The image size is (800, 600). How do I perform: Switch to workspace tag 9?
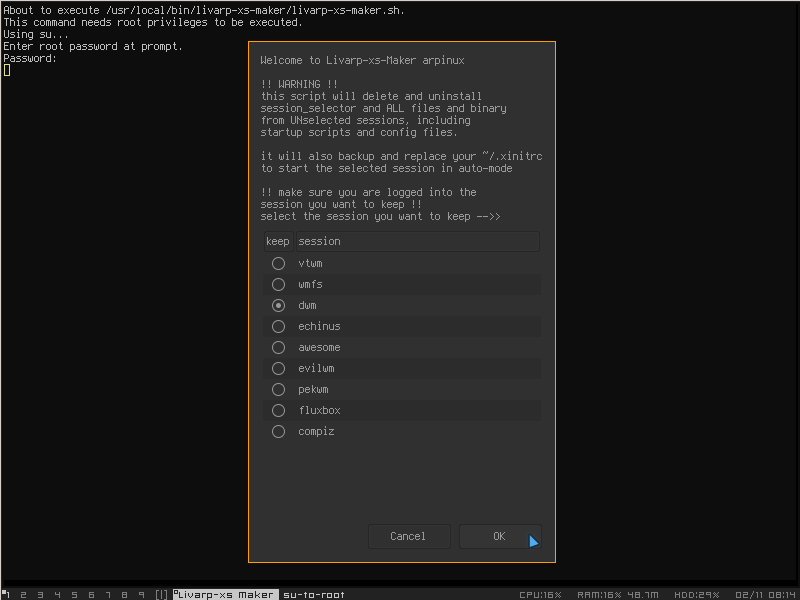[141, 594]
